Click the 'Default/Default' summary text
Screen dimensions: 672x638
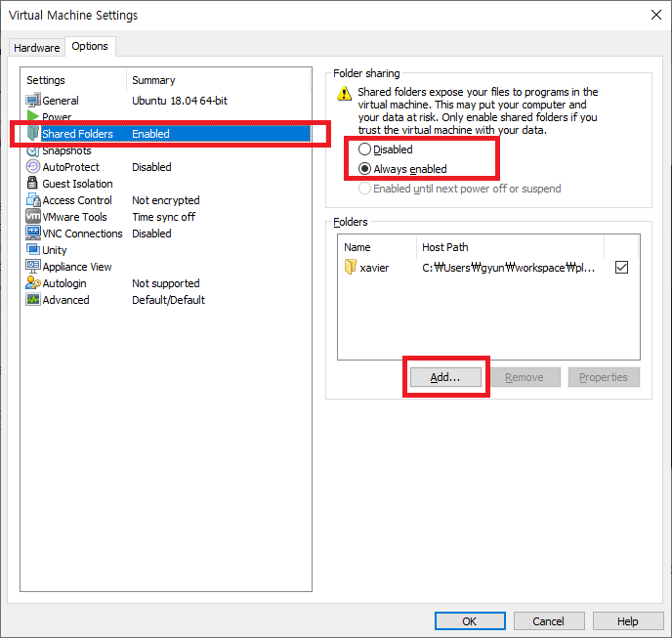[x=168, y=300]
